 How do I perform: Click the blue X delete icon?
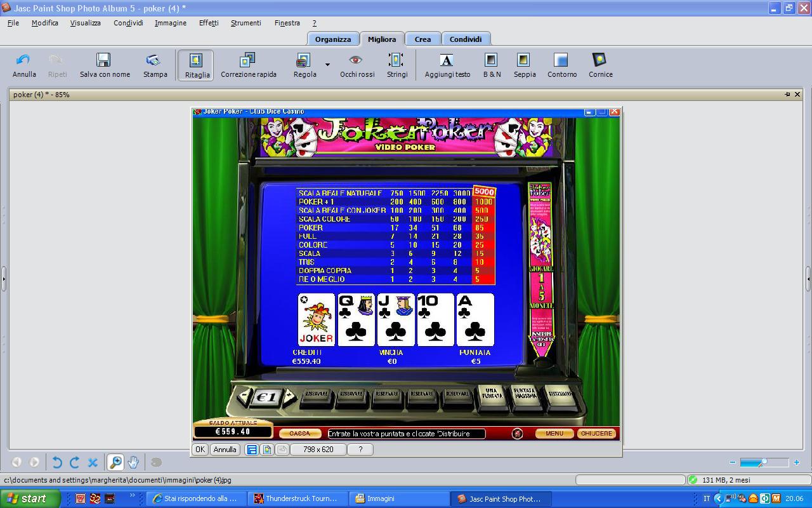click(93, 462)
